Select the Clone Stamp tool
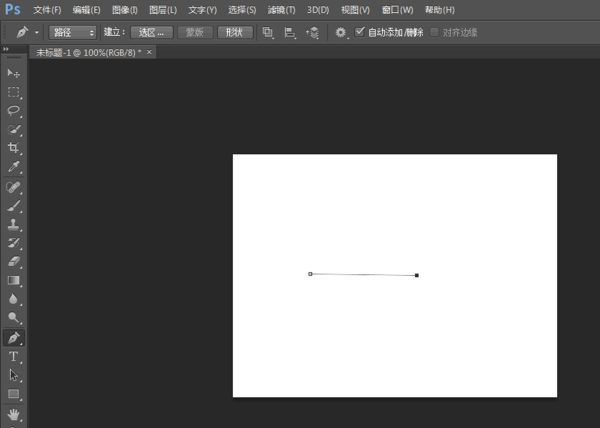Screen dimensions: 600x428 [x=13, y=225]
